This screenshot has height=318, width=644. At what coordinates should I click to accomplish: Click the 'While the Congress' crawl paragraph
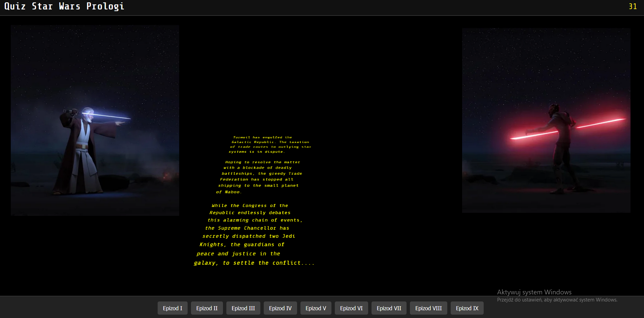[x=254, y=234]
